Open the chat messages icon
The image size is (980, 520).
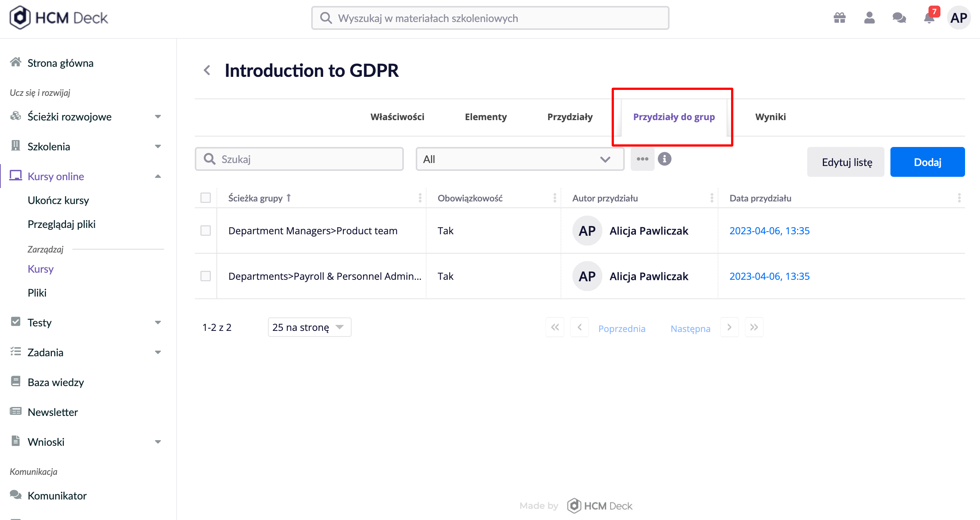(899, 18)
